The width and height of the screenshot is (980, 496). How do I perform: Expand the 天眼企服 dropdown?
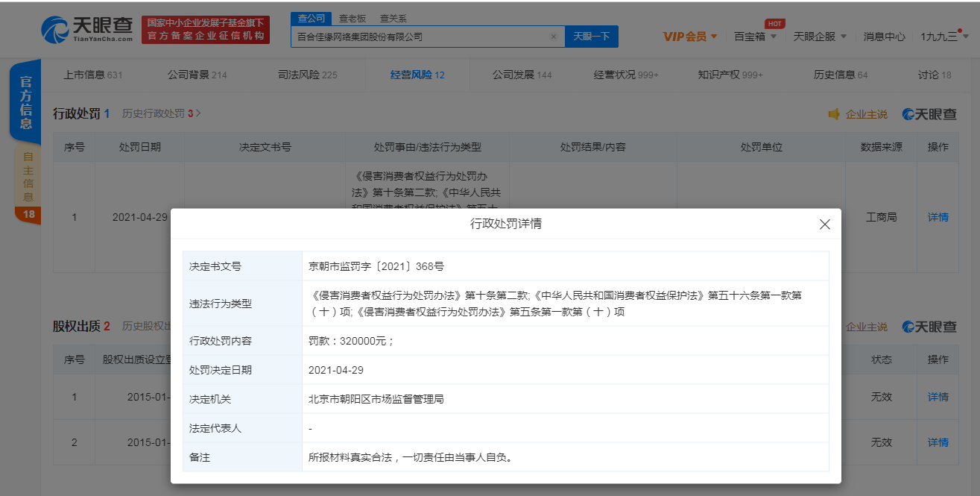(820, 36)
